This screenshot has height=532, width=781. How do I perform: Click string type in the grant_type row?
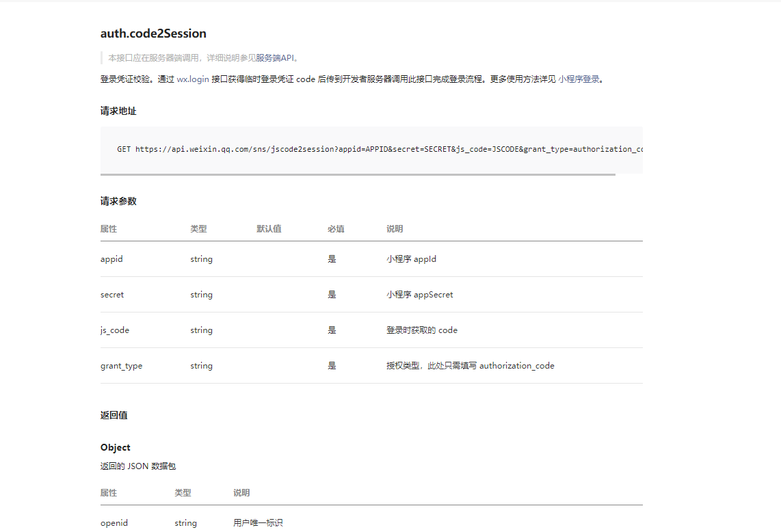point(201,366)
